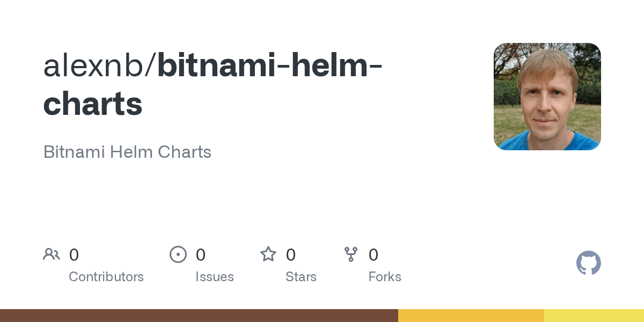Click the issues count number 0
Image resolution: width=644 pixels, height=322 pixels.
201,255
